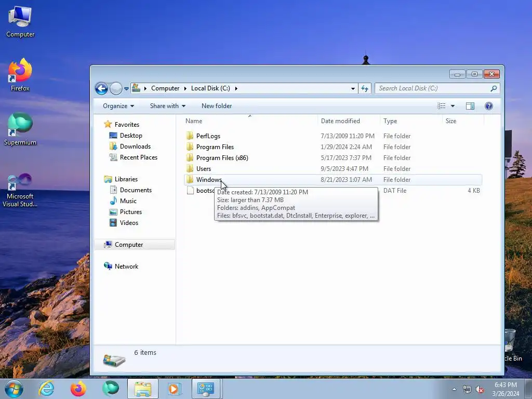Select the Computer desktop icon
532x399 pixels.
[20, 22]
